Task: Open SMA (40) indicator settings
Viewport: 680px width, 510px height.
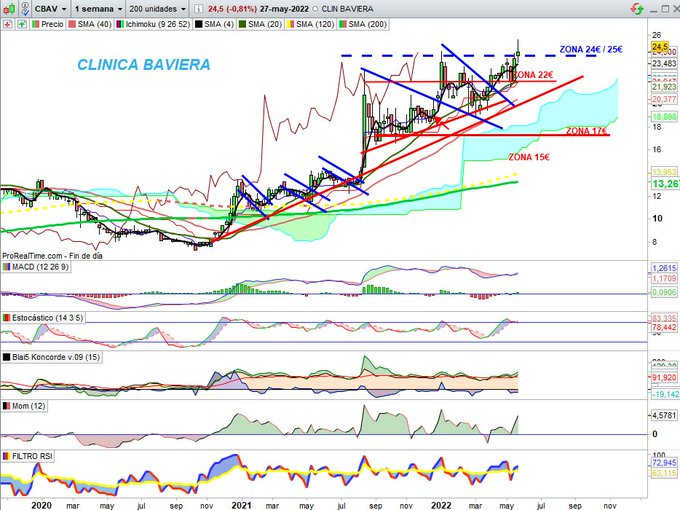Action: coord(90,24)
